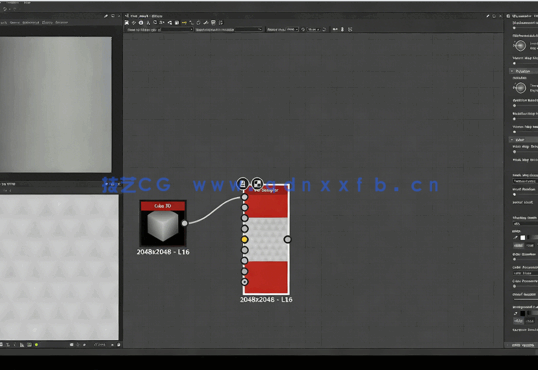
Task: Click the 2048x2048 - L16 label under Cube 3D
Action: click(x=163, y=252)
